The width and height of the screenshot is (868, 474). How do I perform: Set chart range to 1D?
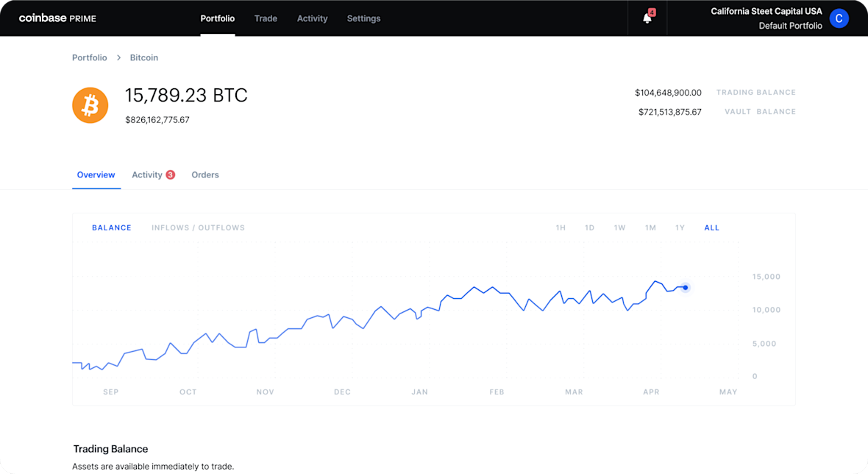pos(589,227)
